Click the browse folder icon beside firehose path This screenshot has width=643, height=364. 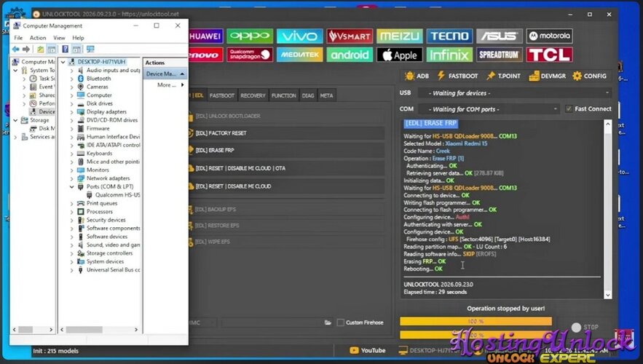pos(328,323)
